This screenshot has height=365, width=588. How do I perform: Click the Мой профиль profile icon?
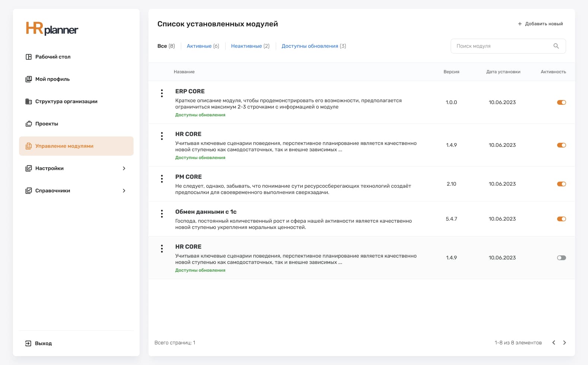coord(28,79)
